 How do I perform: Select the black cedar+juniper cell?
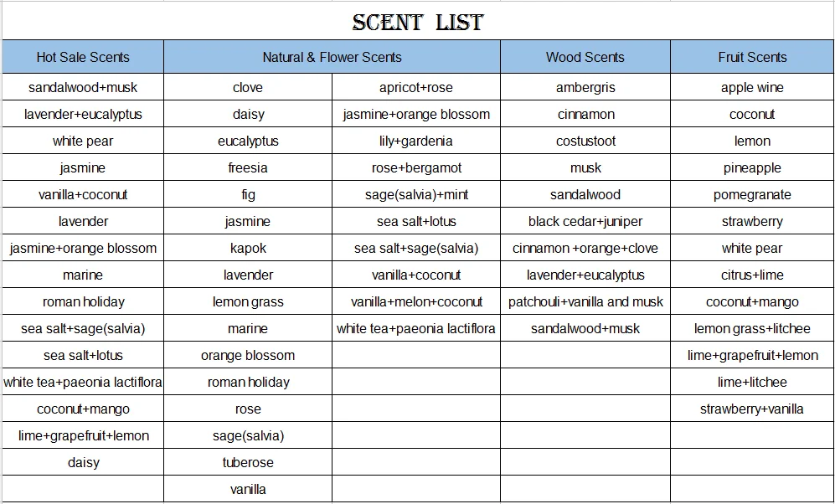coord(585,221)
